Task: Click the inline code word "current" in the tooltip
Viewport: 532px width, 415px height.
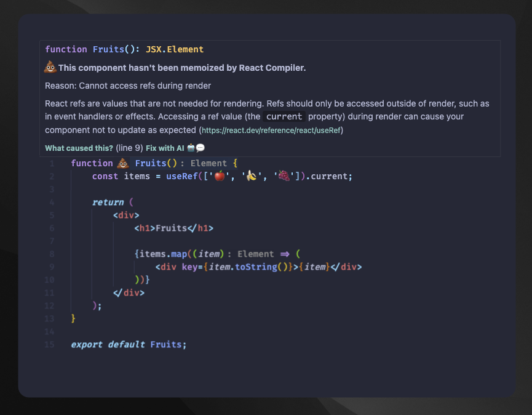Action: [284, 116]
